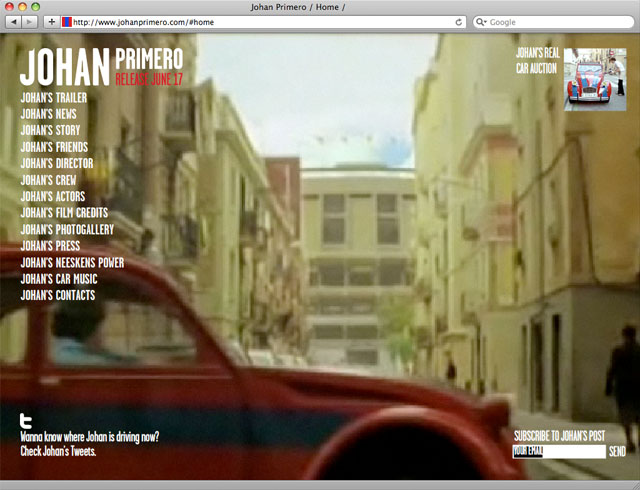View Johan's Director section
640x490 pixels.
[x=57, y=163]
